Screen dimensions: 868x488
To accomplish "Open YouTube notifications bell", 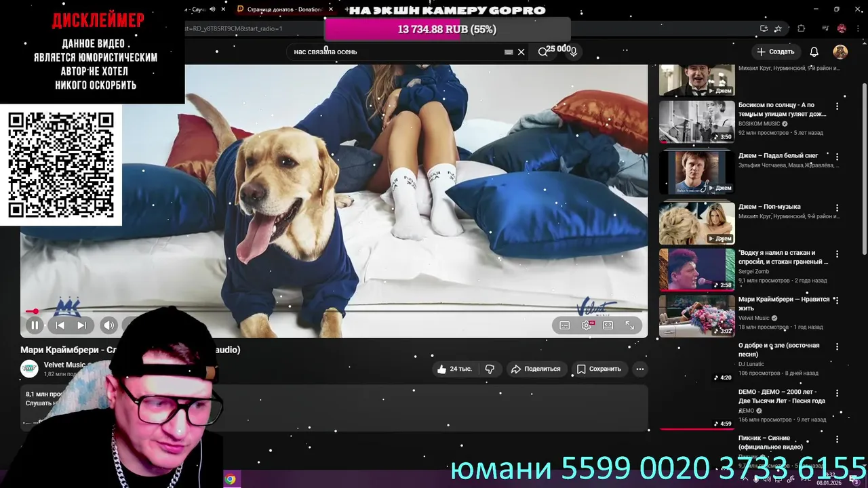I will pos(814,52).
